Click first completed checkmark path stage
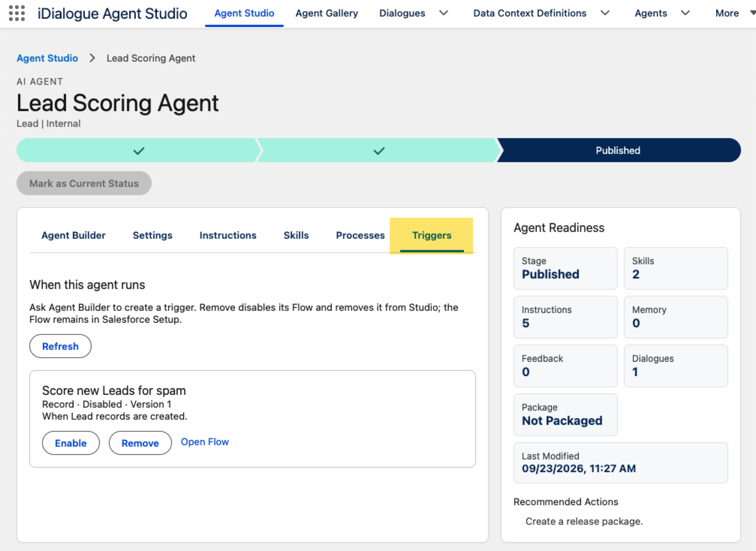This screenshot has width=756, height=551. pyautogui.click(x=139, y=151)
